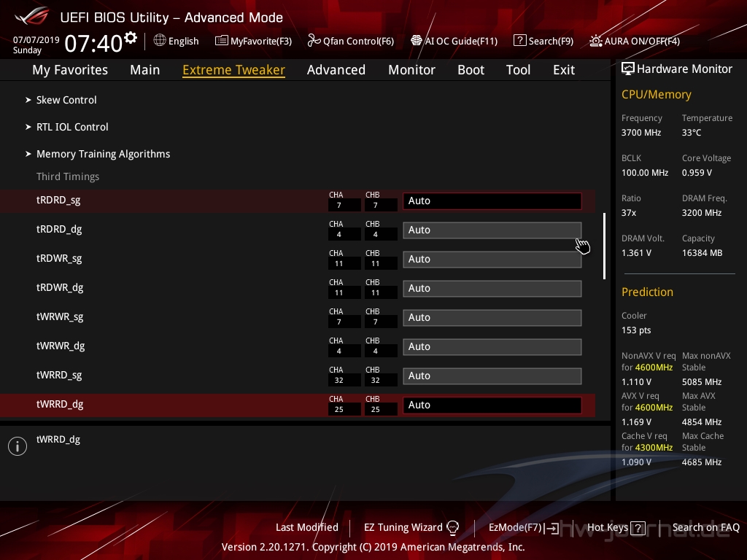Click the MyFavorite list icon
Image resolution: width=747 pixels, height=560 pixels.
pyautogui.click(x=222, y=41)
